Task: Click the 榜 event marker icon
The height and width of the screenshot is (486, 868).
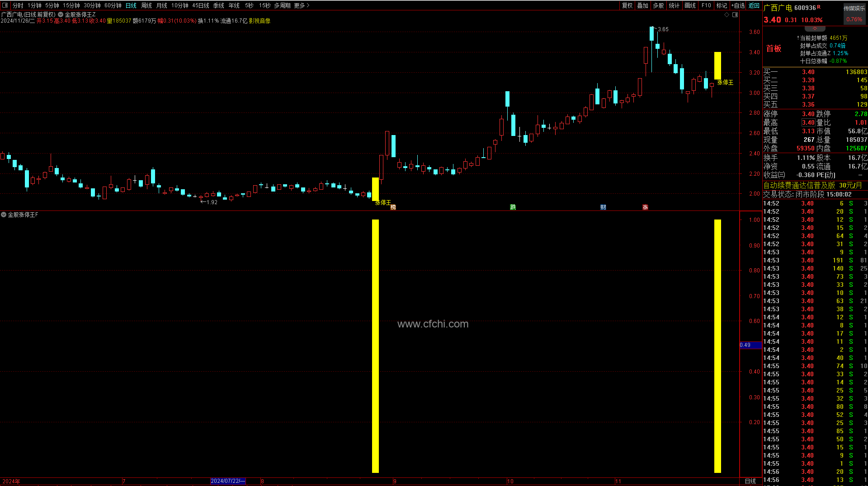Action: [x=393, y=207]
